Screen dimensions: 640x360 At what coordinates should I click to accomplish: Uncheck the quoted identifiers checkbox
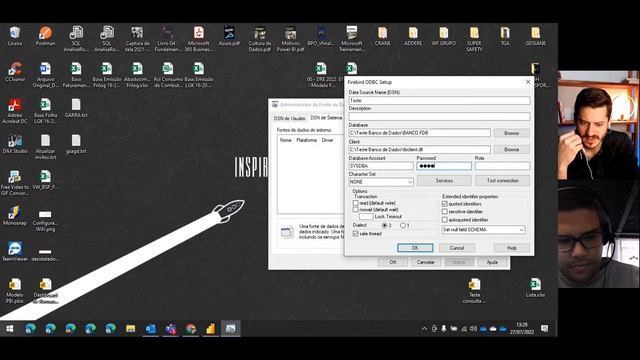[x=445, y=204]
